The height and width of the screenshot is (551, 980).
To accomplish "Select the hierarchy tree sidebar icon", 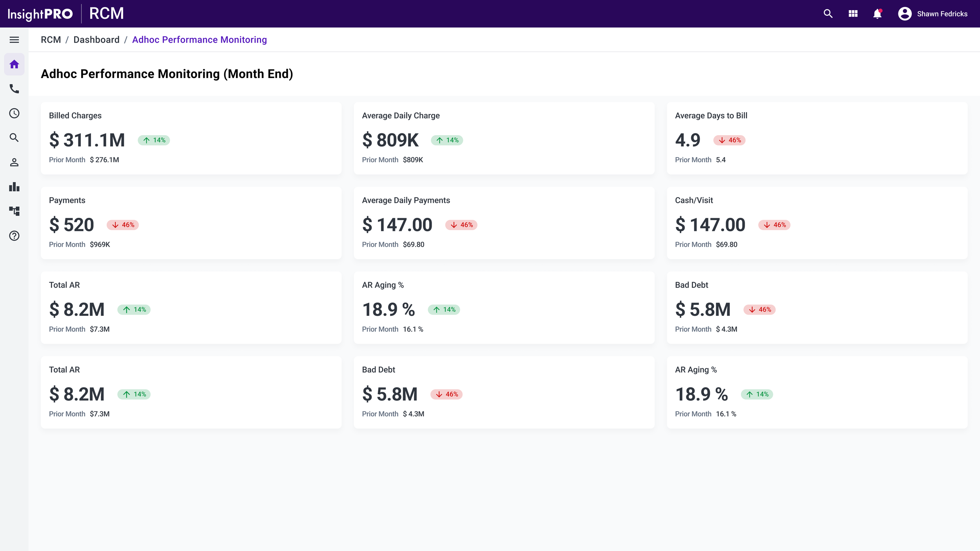I will coord(14,211).
